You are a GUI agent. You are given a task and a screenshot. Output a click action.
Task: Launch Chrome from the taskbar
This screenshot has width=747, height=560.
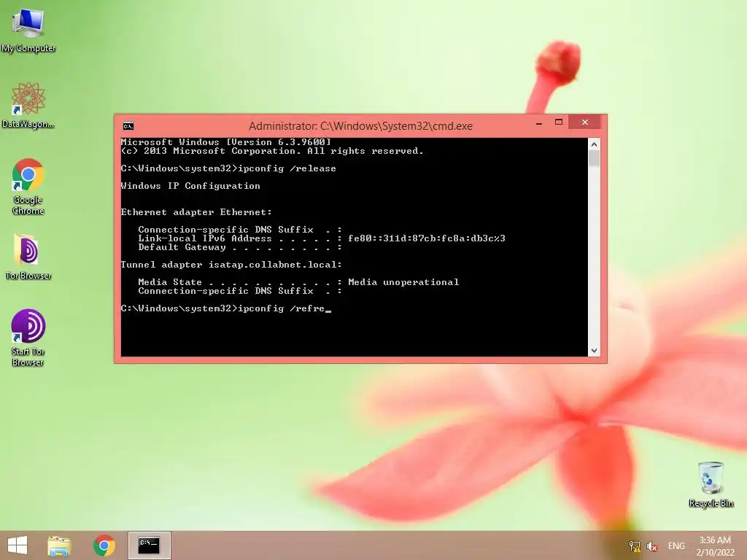[104, 545]
